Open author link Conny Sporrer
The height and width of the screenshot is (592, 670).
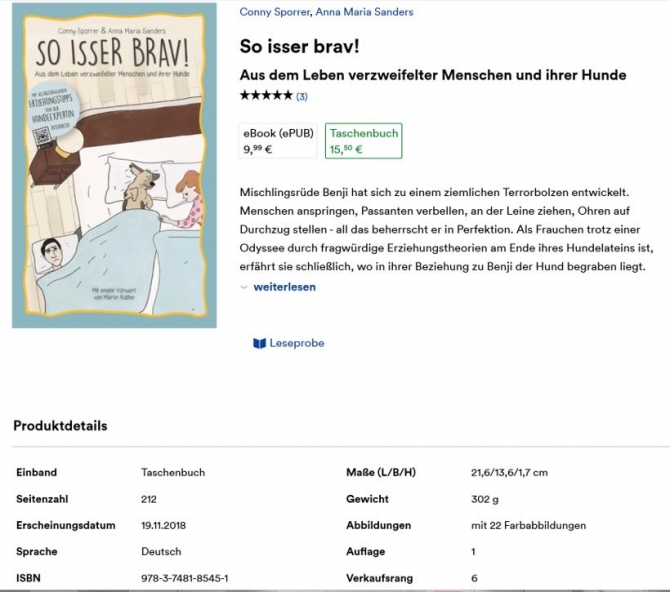coord(275,12)
